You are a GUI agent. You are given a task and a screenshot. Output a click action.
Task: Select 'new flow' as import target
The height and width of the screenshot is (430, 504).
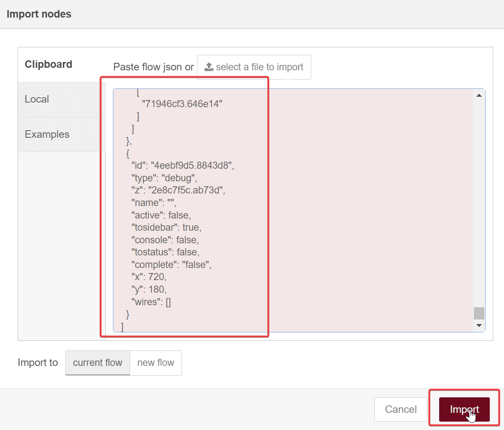coord(156,363)
